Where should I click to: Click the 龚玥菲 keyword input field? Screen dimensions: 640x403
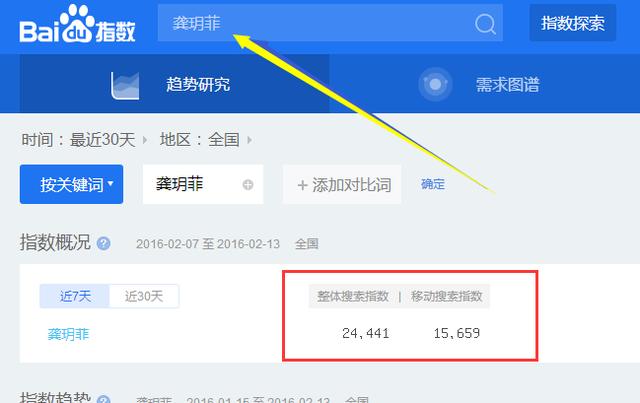pyautogui.click(x=203, y=184)
